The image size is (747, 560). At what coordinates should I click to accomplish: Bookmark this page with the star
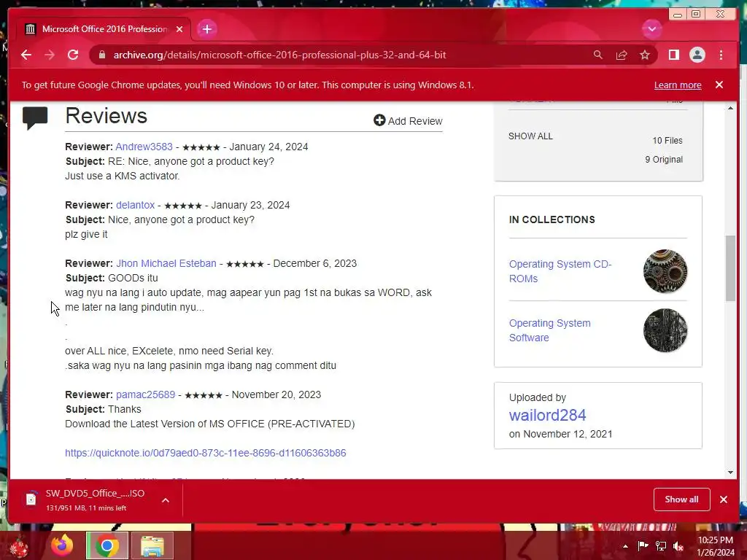(x=645, y=55)
